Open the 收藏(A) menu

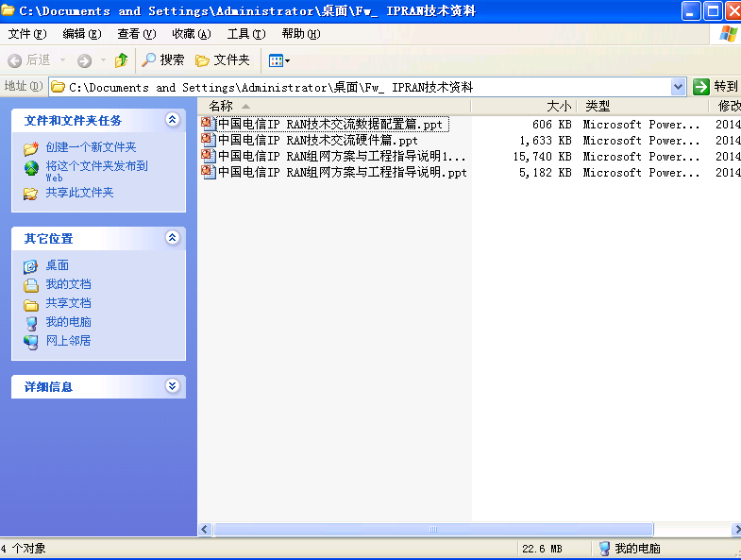click(x=192, y=34)
